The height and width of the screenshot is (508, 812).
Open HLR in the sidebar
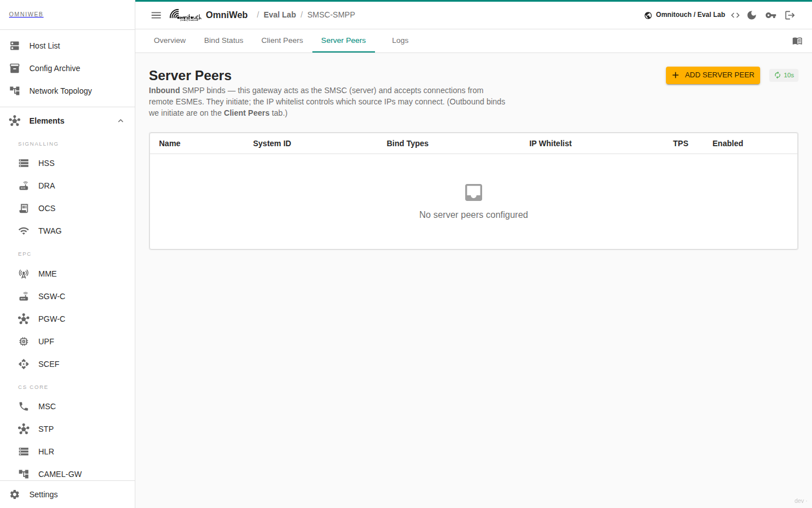coord(68,452)
